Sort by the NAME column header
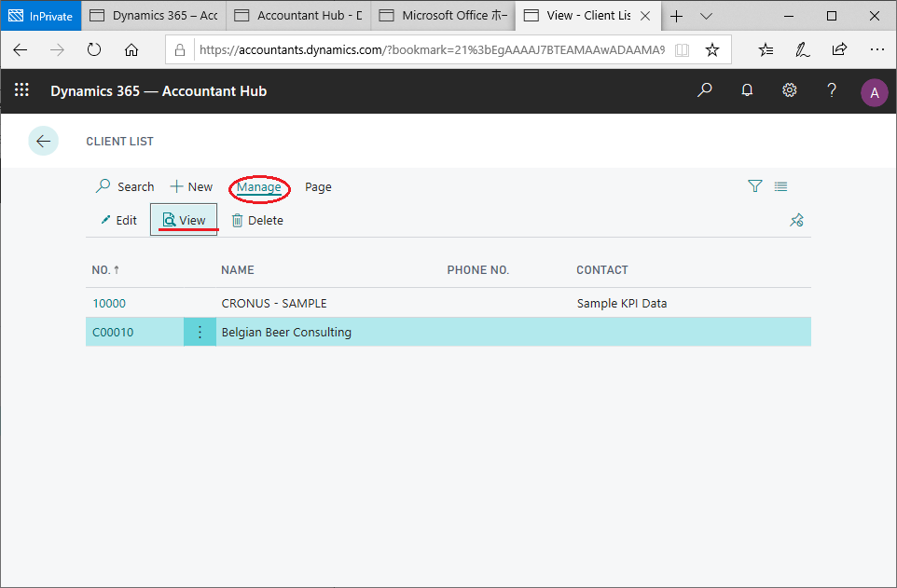The width and height of the screenshot is (897, 588). (x=238, y=270)
